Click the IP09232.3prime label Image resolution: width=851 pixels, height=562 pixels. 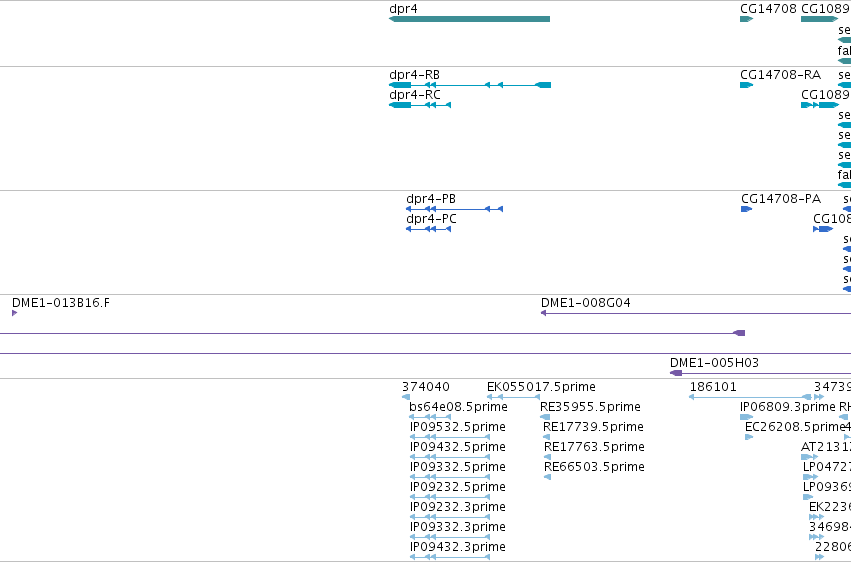click(x=458, y=507)
